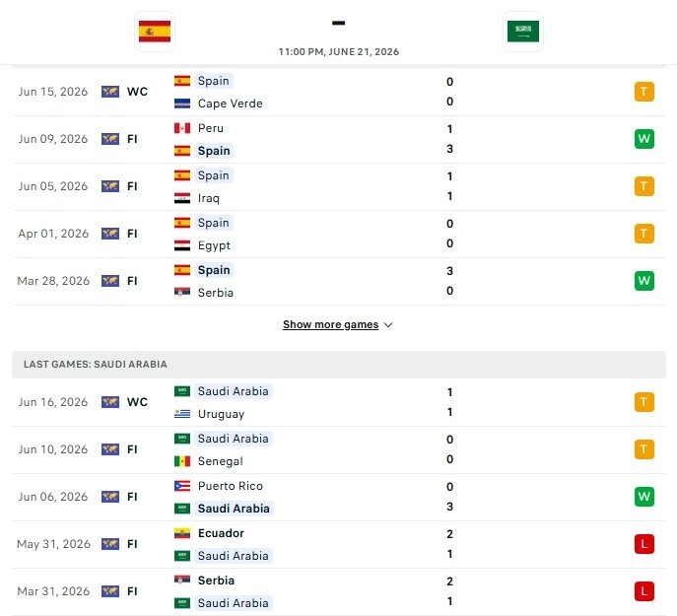The width and height of the screenshot is (677, 616).
Task: Open Egypt team link
Action: pos(214,245)
